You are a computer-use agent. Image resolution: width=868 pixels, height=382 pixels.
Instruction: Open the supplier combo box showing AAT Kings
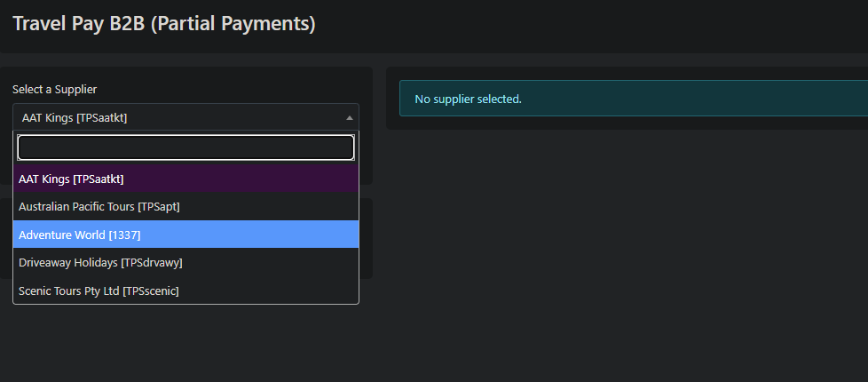click(178, 117)
